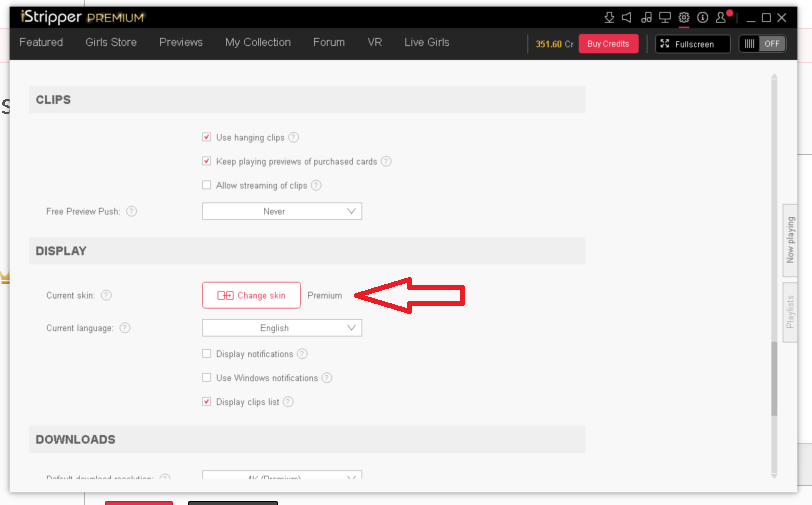Click the monitor display icon

point(665,17)
